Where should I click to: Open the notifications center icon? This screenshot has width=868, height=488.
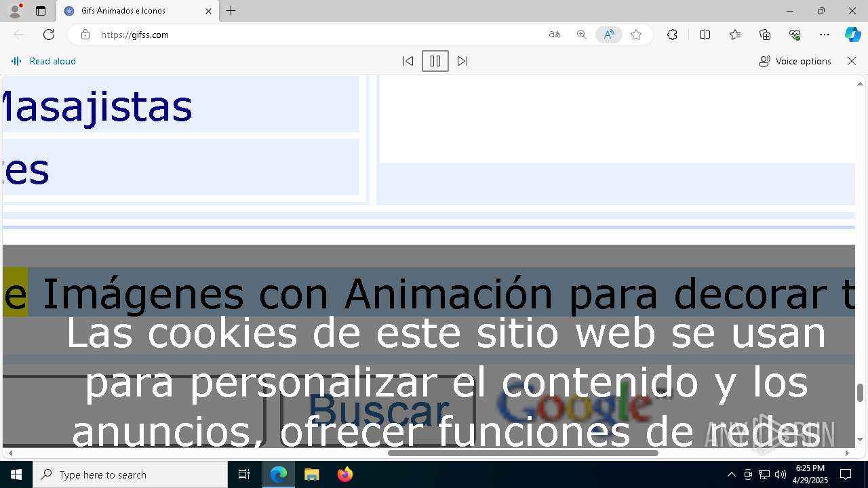pyautogui.click(x=846, y=474)
